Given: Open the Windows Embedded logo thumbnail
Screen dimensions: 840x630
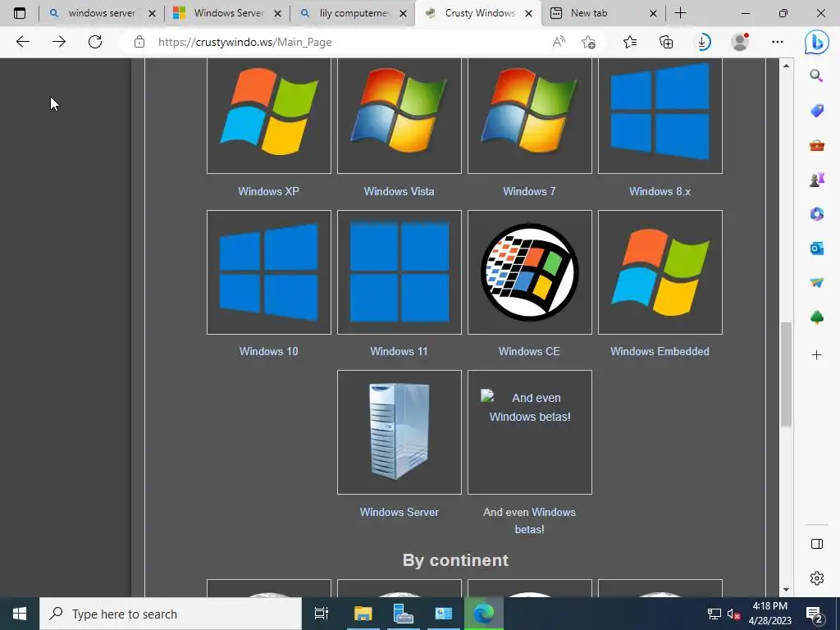Looking at the screenshot, I should (x=660, y=272).
